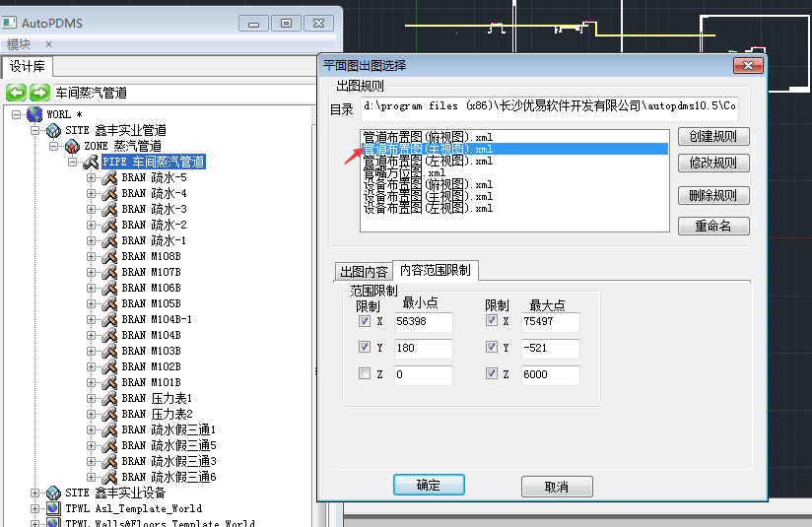Click the SITE 鑫丰实业管道 node icon

click(x=54, y=131)
